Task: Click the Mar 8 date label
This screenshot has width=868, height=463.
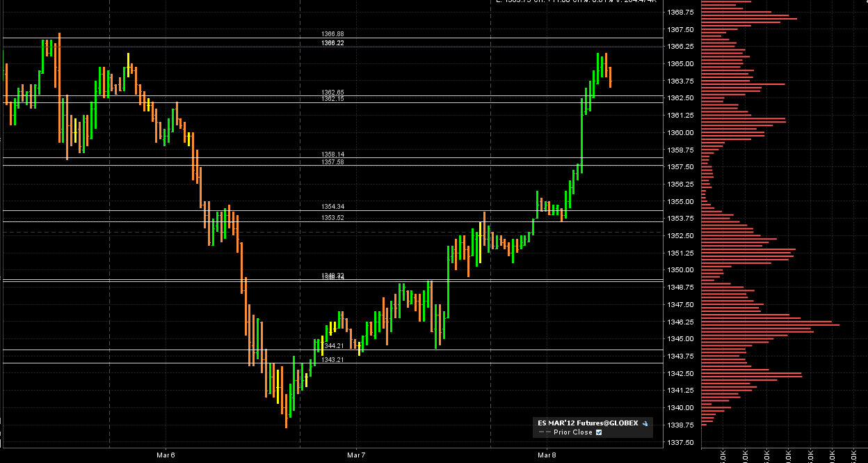Action: click(x=547, y=455)
